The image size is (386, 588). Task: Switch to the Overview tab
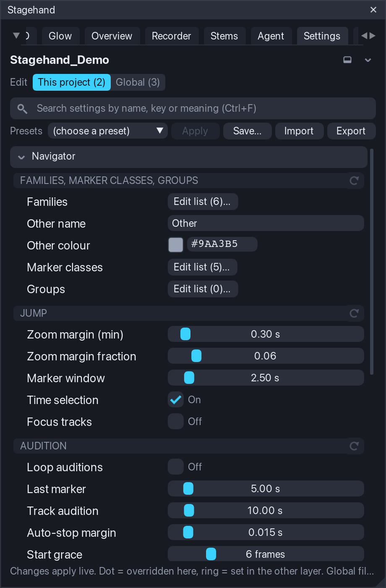[112, 36]
